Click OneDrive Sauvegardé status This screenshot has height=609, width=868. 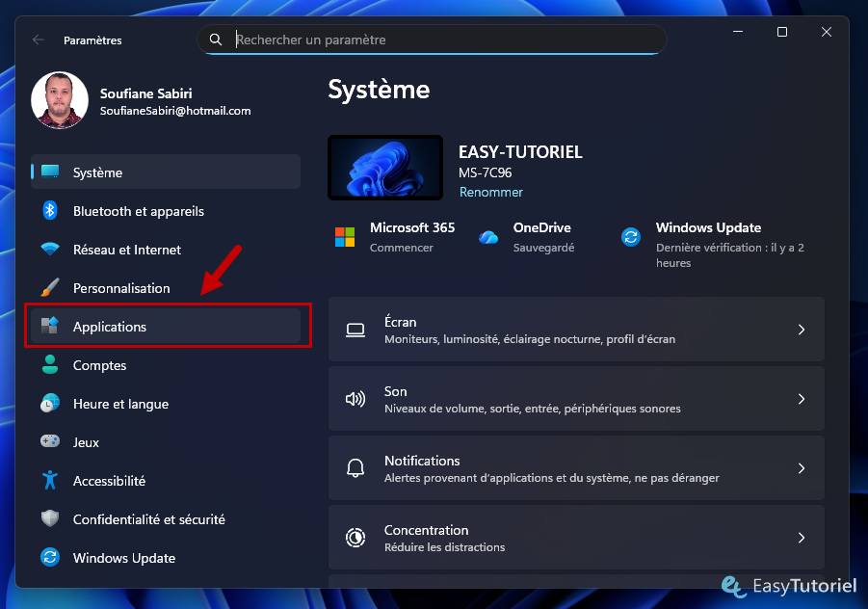[543, 248]
